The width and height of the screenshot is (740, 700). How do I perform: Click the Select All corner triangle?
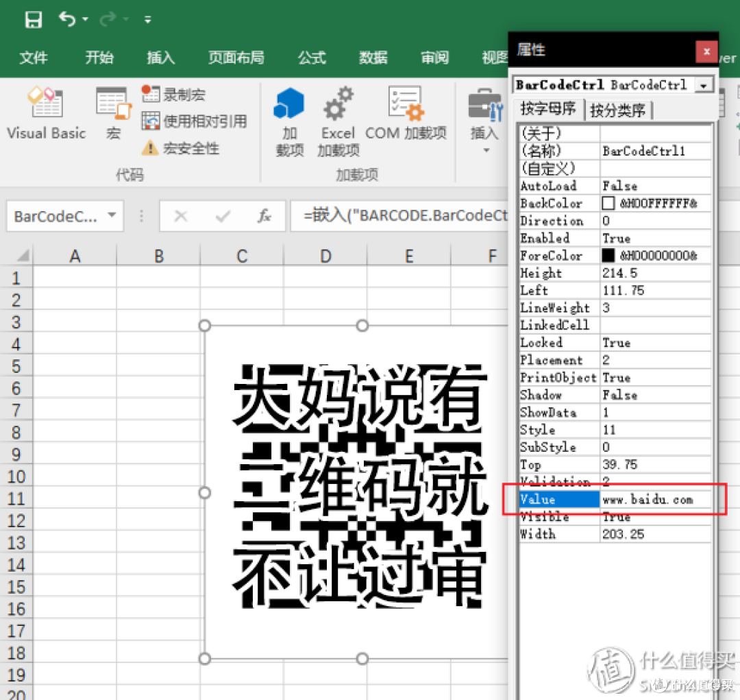(x=23, y=256)
